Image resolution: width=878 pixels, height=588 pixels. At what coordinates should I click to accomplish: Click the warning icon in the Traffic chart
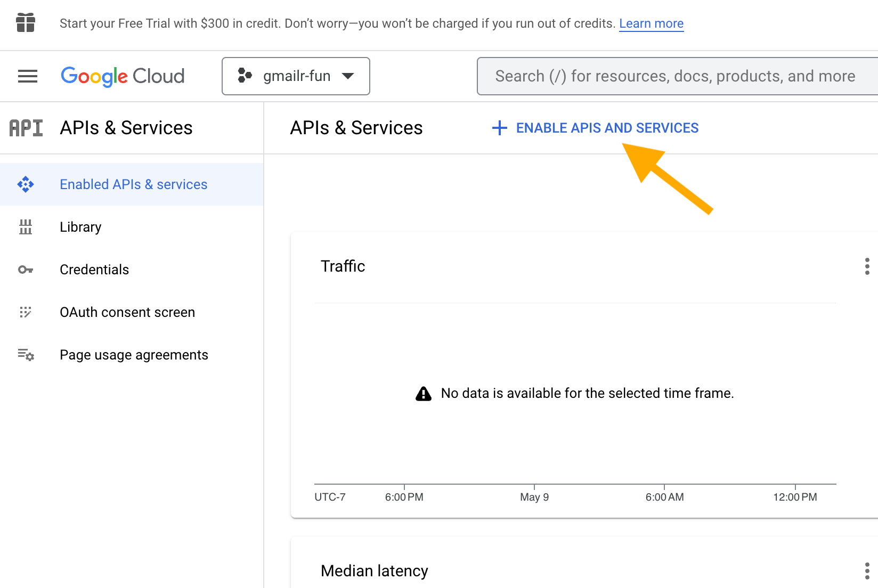423,393
